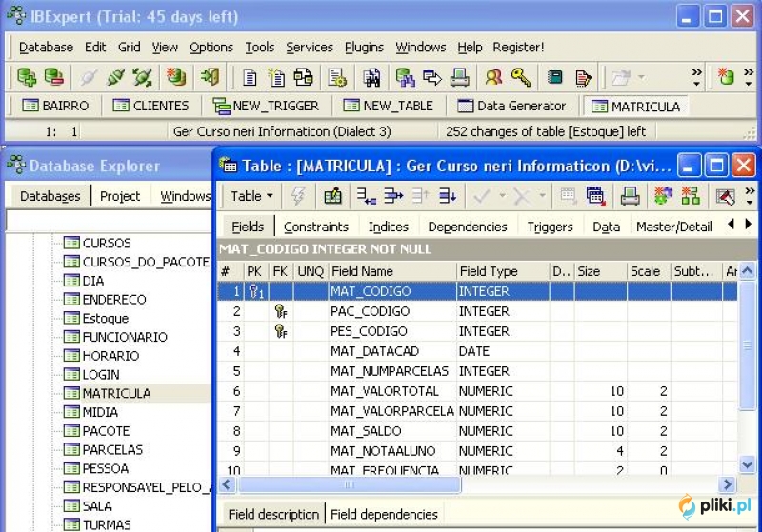The height and width of the screenshot is (532, 762).
Task: Click the Query Builder linked-windows icon
Action: point(303,77)
